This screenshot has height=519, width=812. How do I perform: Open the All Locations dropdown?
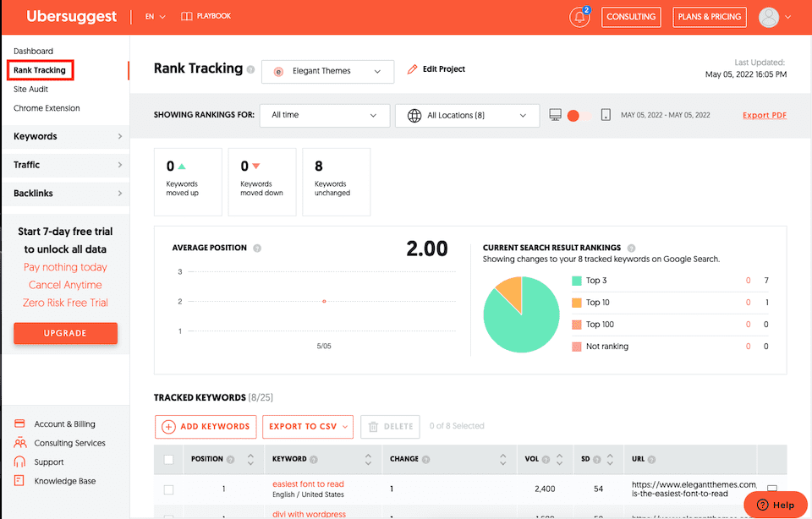(467, 115)
